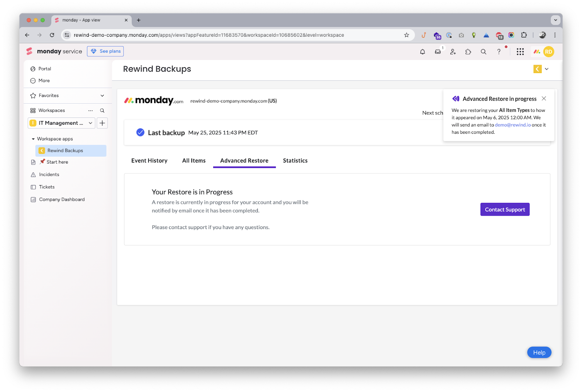Open the Workspaces options ellipsis menu
The height and width of the screenshot is (392, 582).
[x=91, y=111]
